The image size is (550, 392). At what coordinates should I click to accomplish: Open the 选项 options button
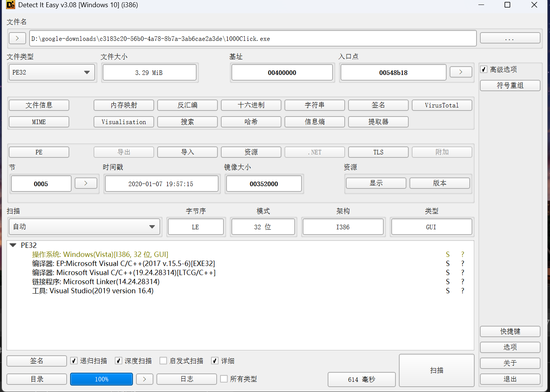pyautogui.click(x=510, y=347)
